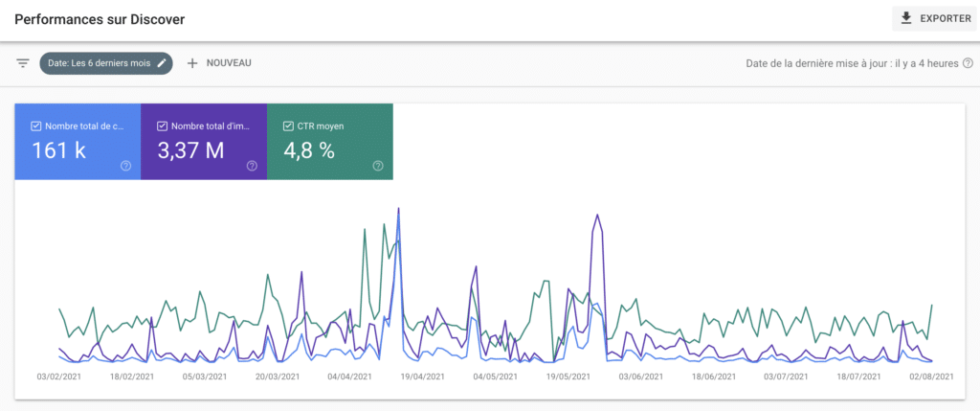Open the date filter 'Les 6 derniers mois'
The width and height of the screenshot is (980, 411).
click(x=105, y=63)
